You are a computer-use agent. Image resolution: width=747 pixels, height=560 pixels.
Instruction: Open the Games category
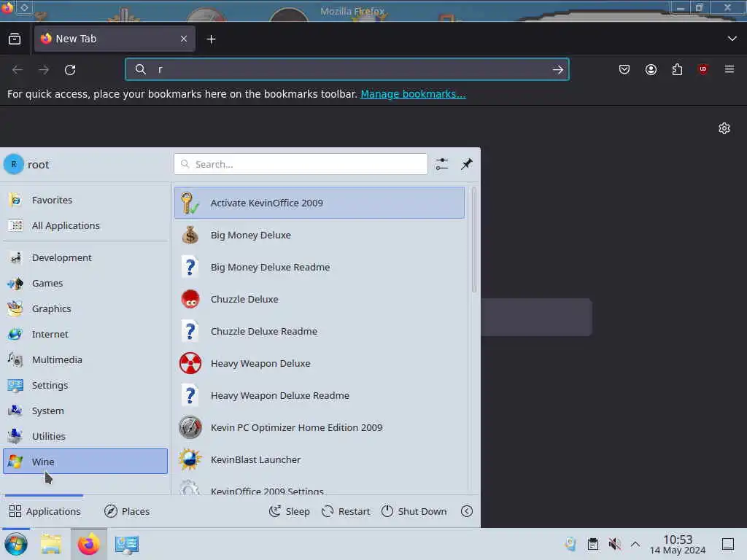[x=85, y=284]
